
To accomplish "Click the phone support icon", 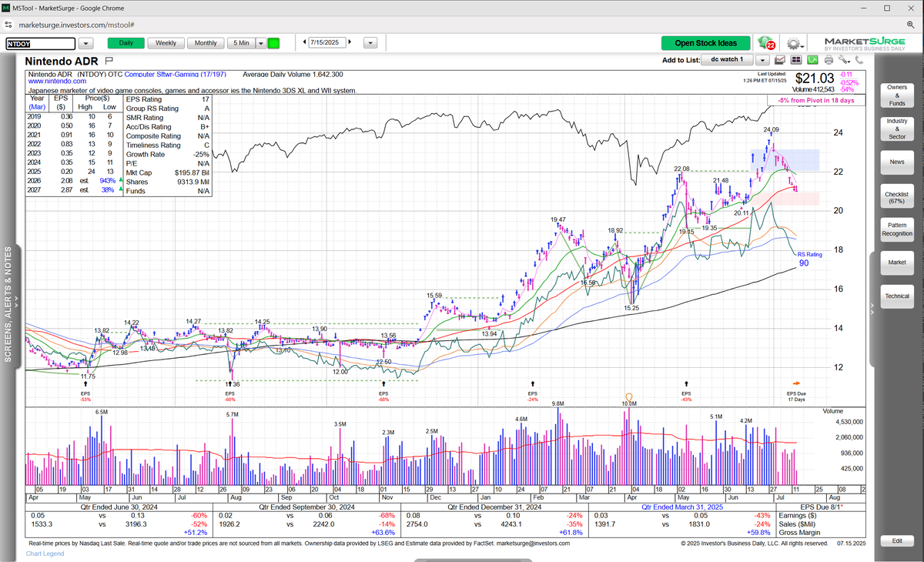I will point(858,59).
